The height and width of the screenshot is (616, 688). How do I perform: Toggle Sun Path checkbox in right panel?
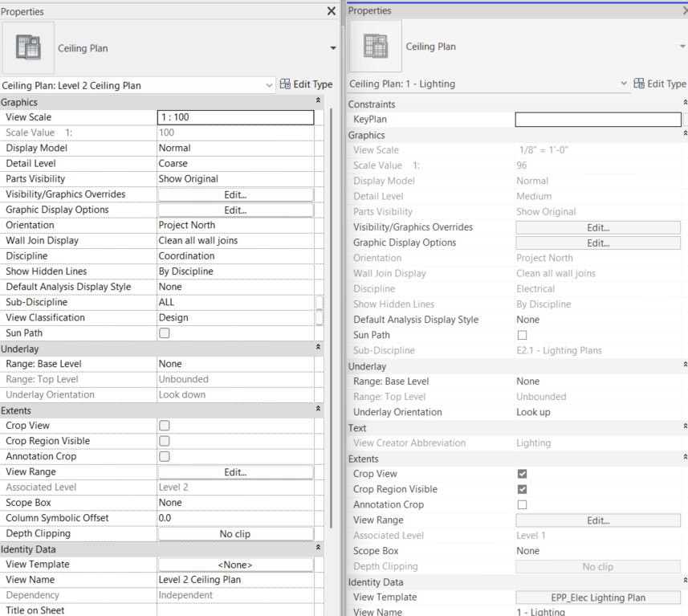pyautogui.click(x=522, y=335)
